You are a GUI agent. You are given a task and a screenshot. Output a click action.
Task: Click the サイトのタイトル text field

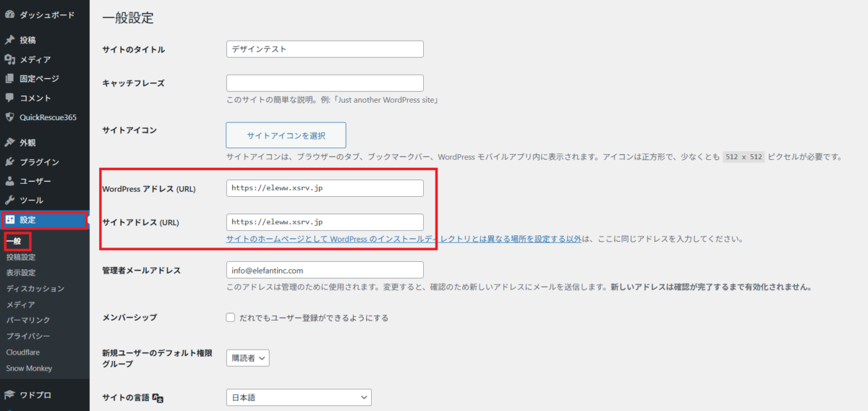325,49
